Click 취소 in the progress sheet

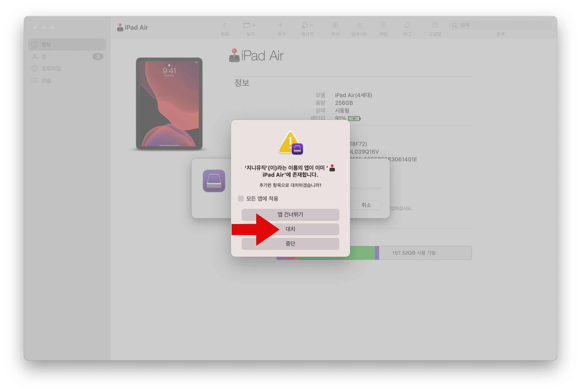point(366,205)
